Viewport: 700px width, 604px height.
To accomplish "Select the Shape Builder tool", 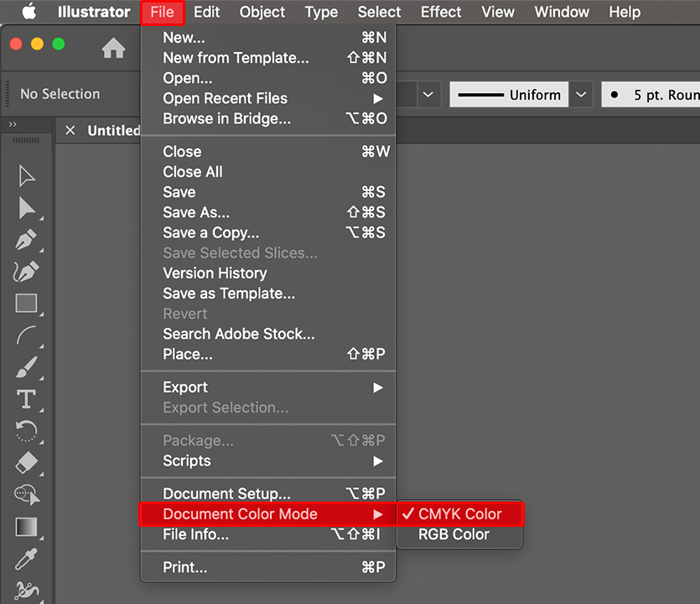I will (27, 495).
